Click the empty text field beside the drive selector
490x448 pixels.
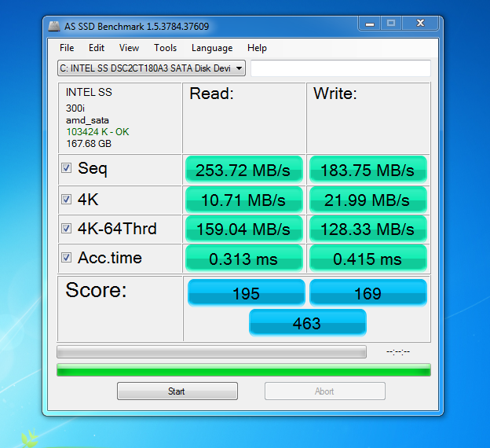(341, 68)
